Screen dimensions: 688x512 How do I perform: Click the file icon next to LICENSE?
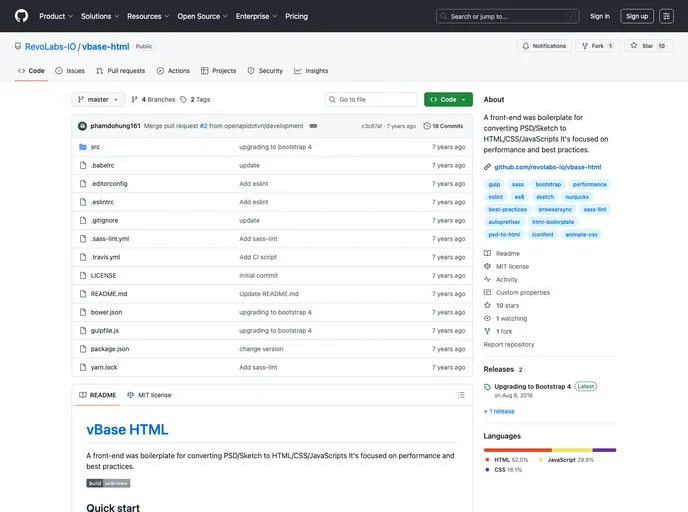coord(82,276)
